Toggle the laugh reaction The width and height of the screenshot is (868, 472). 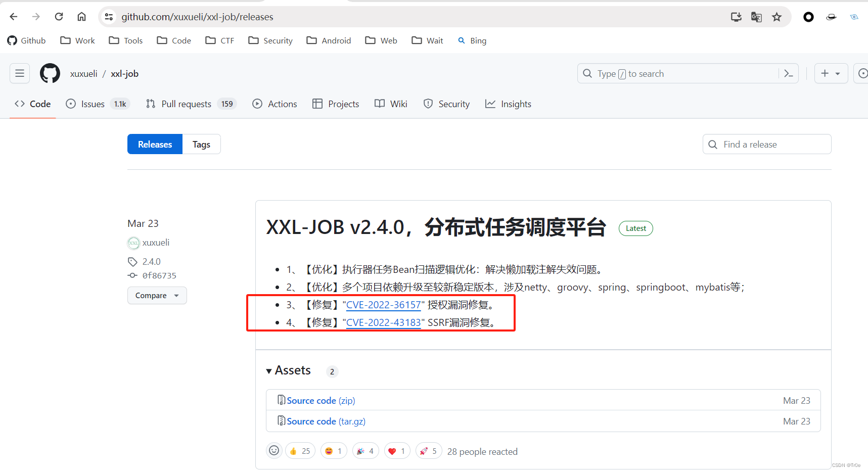click(x=334, y=451)
